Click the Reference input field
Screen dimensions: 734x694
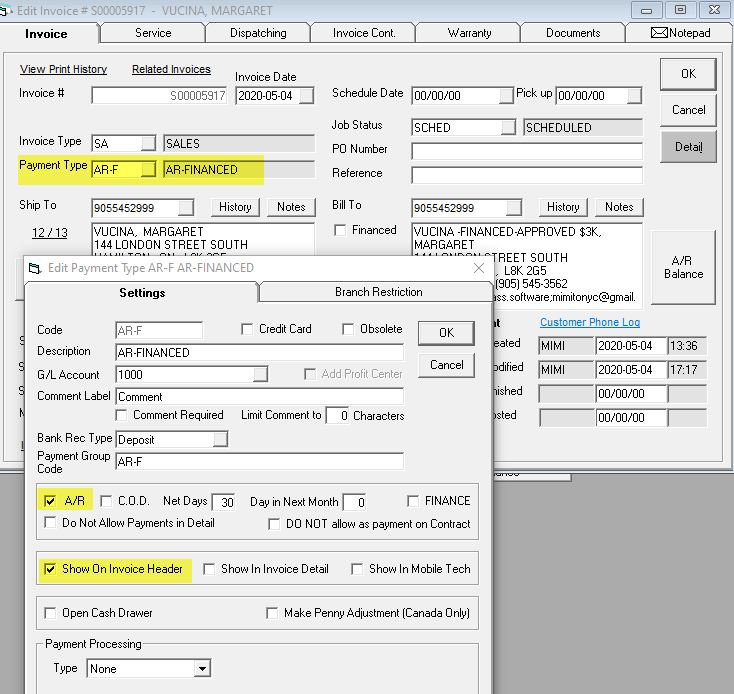tap(527, 175)
